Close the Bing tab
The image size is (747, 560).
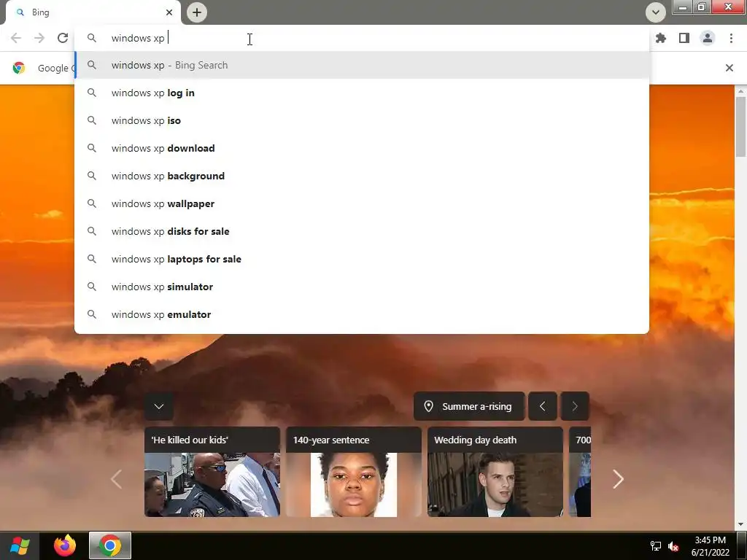(169, 12)
